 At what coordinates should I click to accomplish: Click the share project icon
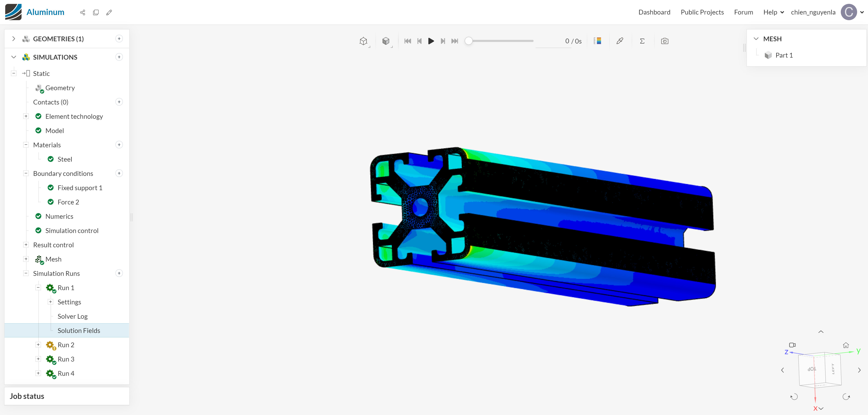pos(83,12)
